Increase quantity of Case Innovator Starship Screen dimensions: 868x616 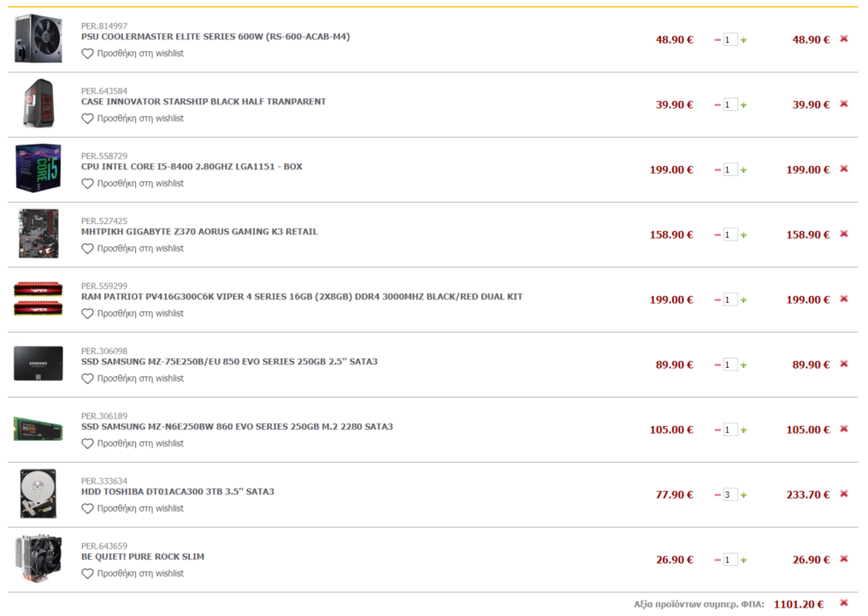pyautogui.click(x=743, y=104)
